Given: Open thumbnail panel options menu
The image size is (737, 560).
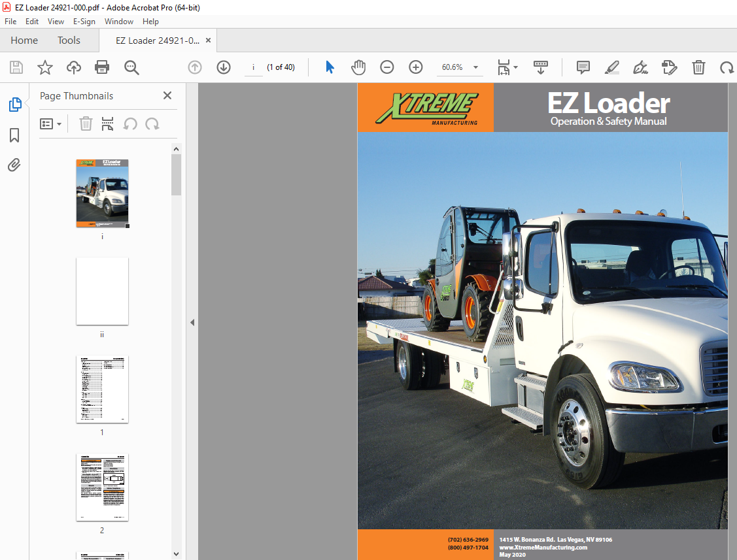Looking at the screenshot, I should point(51,124).
